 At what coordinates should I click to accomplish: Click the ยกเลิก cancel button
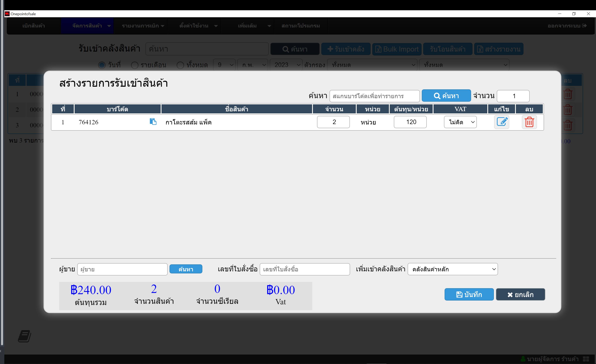click(521, 294)
